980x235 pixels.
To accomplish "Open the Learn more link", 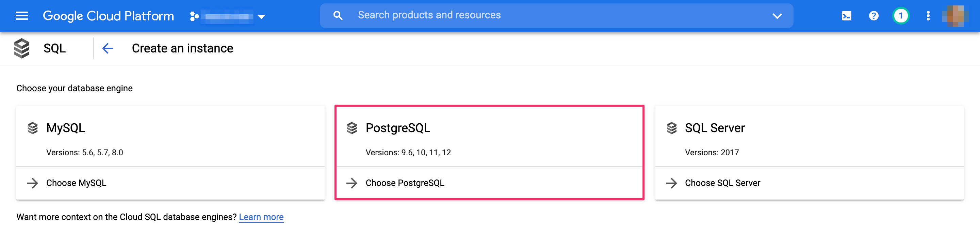I will pos(261,217).
